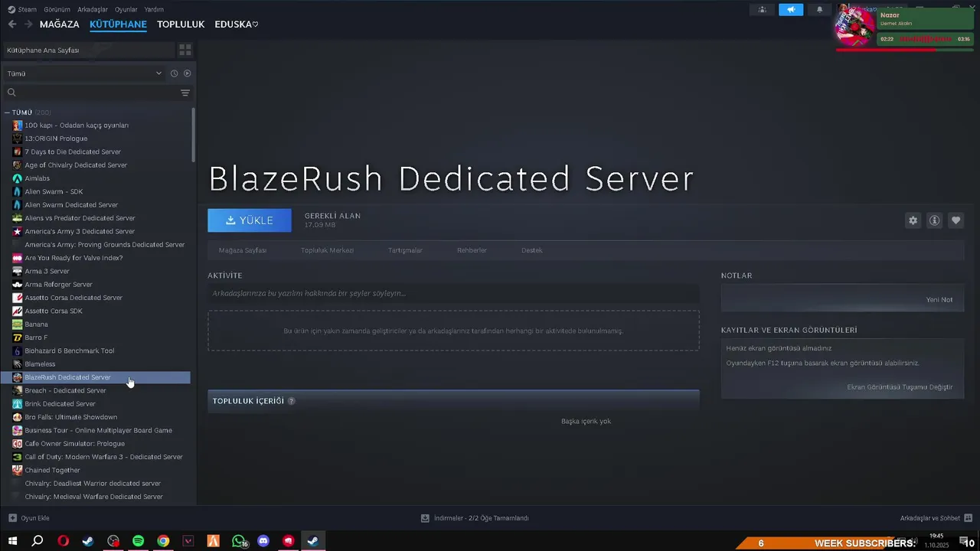Open the Görünüm menu
This screenshot has width=980, height=551.
point(57,9)
